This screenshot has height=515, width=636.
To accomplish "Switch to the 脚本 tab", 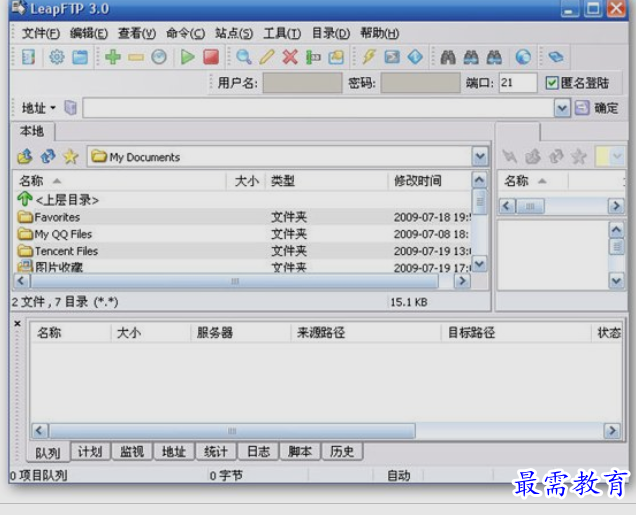I will coord(300,451).
